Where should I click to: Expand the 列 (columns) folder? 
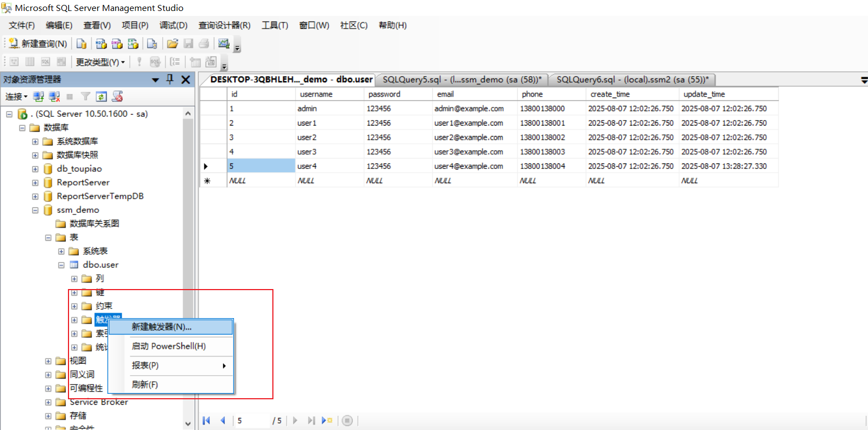click(x=75, y=279)
